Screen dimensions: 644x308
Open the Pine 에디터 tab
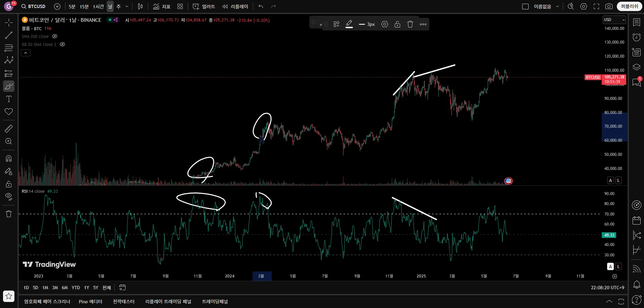[91, 302]
